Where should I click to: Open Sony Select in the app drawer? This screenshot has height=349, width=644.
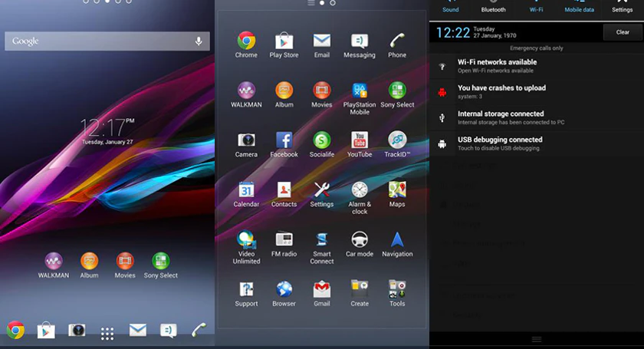(x=397, y=94)
